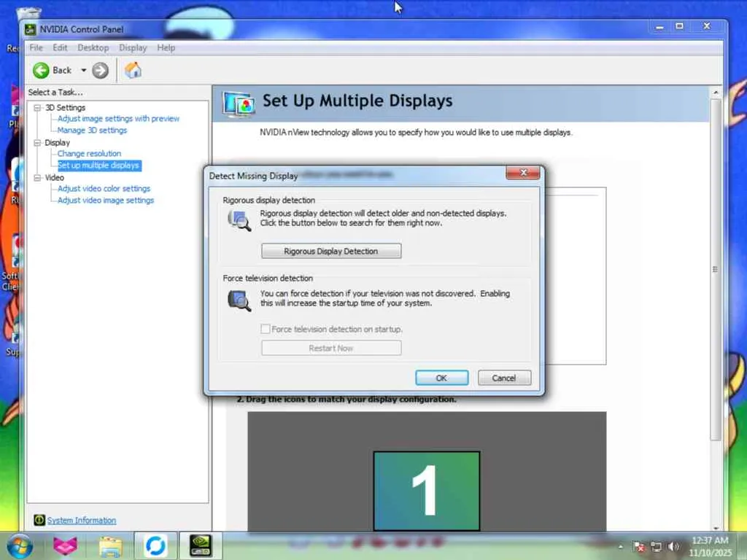This screenshot has width=747, height=560.
Task: Open the Windows Start orb
Action: [20, 545]
